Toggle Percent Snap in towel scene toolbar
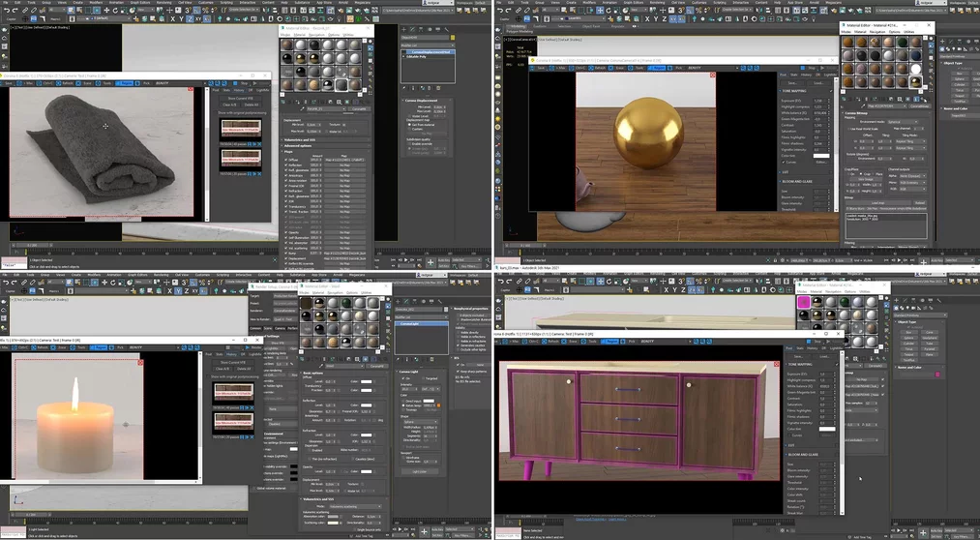This screenshot has width=980, height=540. point(206,11)
